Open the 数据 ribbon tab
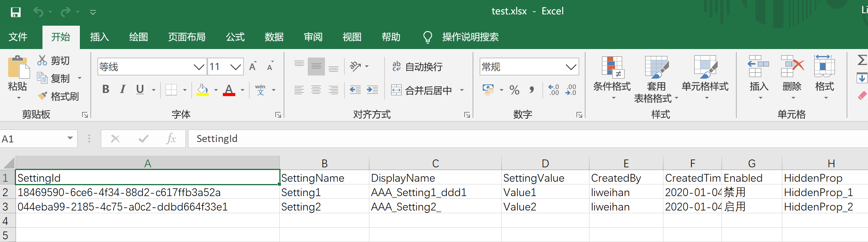This screenshot has height=242, width=868. pos(274,37)
